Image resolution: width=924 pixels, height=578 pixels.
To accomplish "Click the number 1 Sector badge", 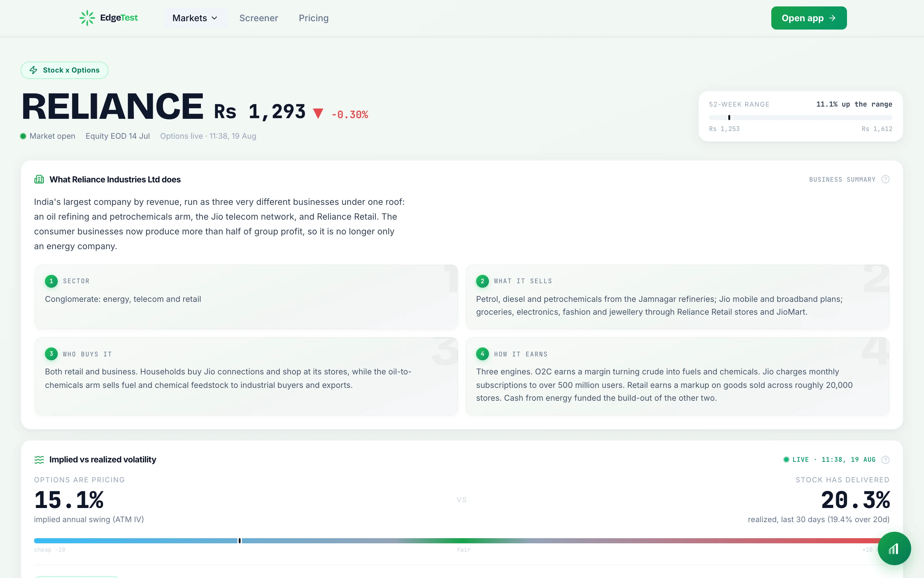I will pos(51,281).
